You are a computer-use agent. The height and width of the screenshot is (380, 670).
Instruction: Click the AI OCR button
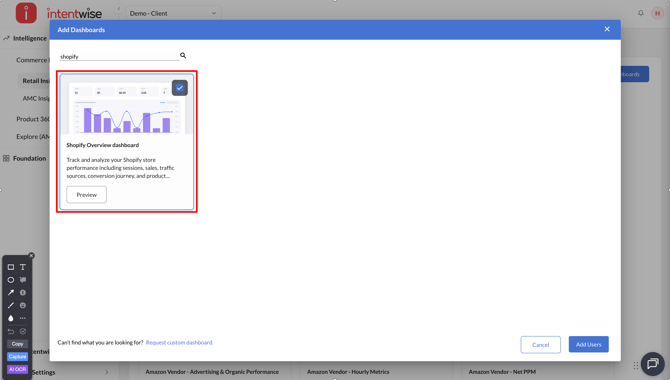point(18,369)
